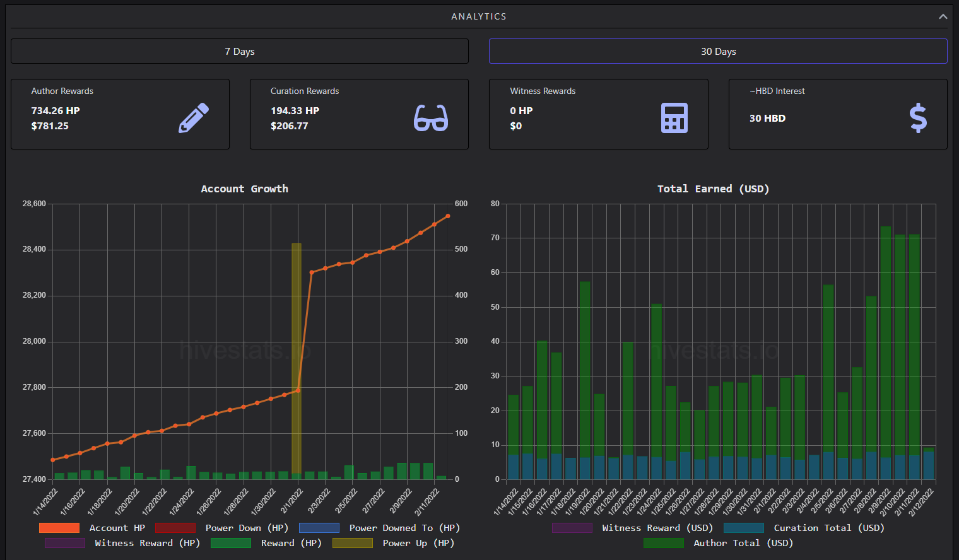Screen dimensions: 959x560
Task: Toggle the Account HP legend series
Action: click(x=92, y=528)
